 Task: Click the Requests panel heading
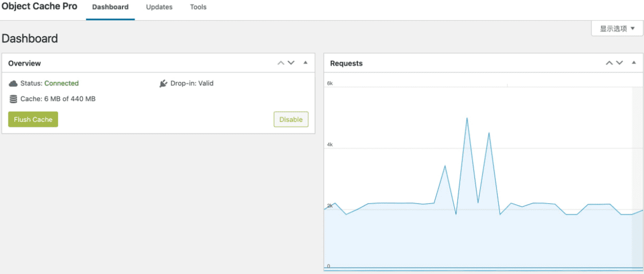coord(346,63)
